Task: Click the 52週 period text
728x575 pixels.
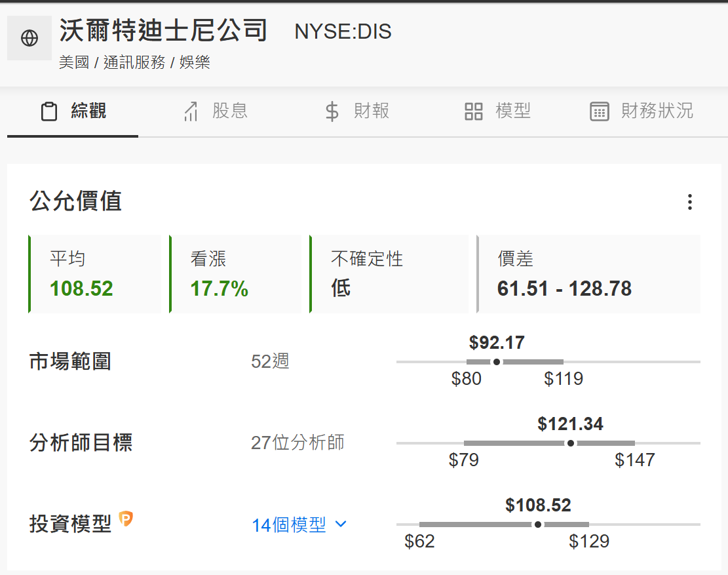Action: 270,361
